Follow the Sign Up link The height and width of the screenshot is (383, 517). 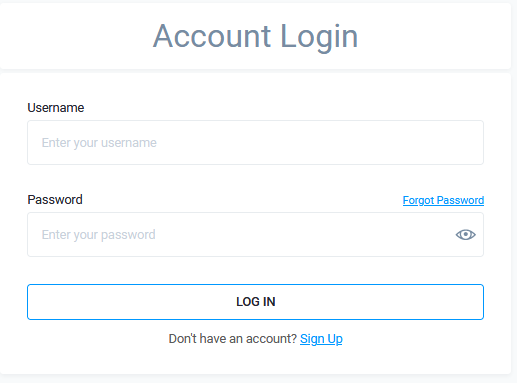[x=321, y=339]
